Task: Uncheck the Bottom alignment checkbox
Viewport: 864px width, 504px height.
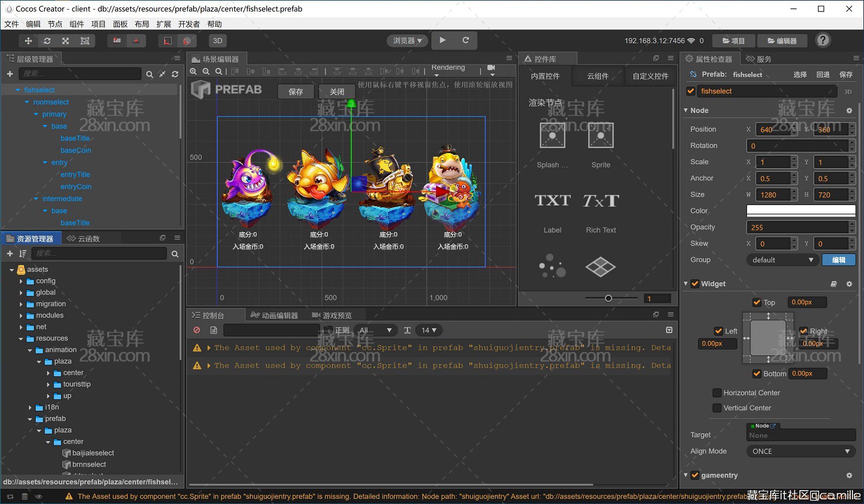Action: point(757,374)
